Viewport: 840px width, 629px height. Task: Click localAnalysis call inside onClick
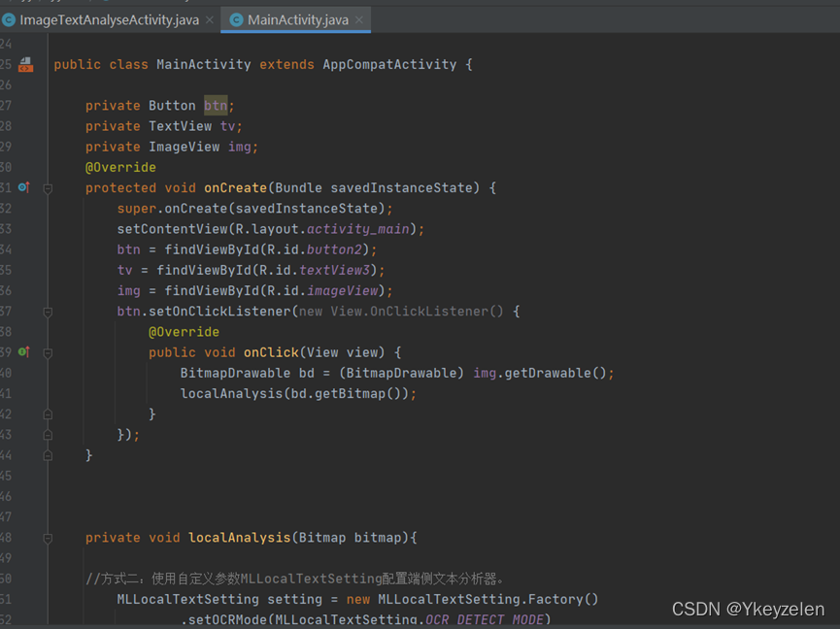point(231,394)
